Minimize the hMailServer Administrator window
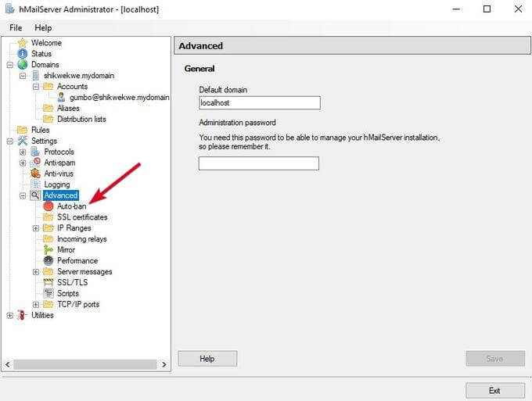Image resolution: width=532 pixels, height=401 pixels. (x=456, y=9)
